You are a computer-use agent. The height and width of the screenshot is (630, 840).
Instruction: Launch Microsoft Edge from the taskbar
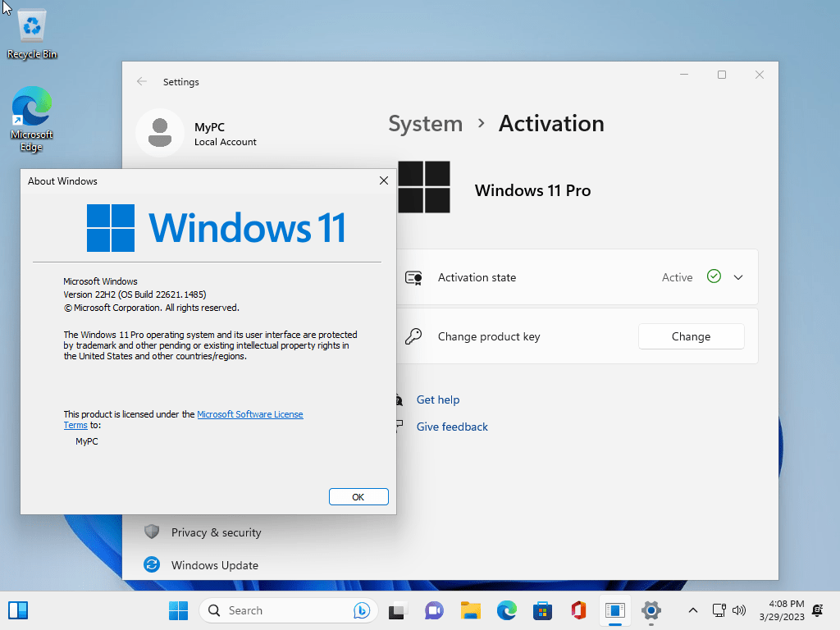pos(506,610)
